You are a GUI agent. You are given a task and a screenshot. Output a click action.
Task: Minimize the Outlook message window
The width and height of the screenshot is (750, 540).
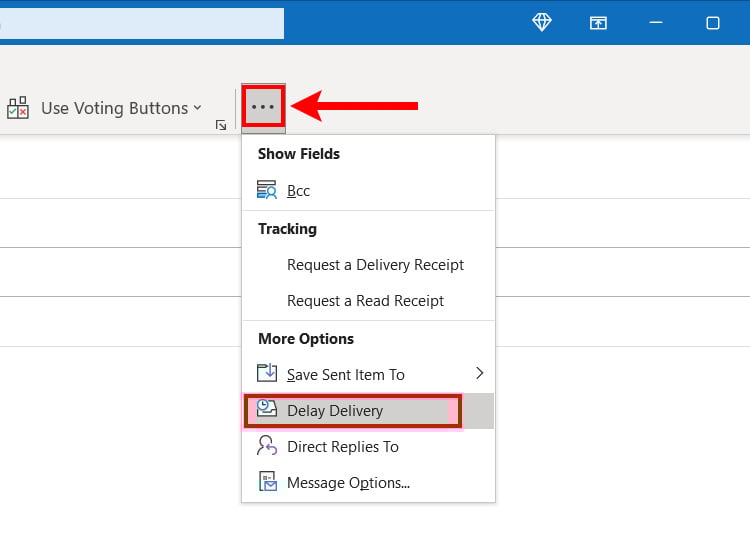click(656, 23)
